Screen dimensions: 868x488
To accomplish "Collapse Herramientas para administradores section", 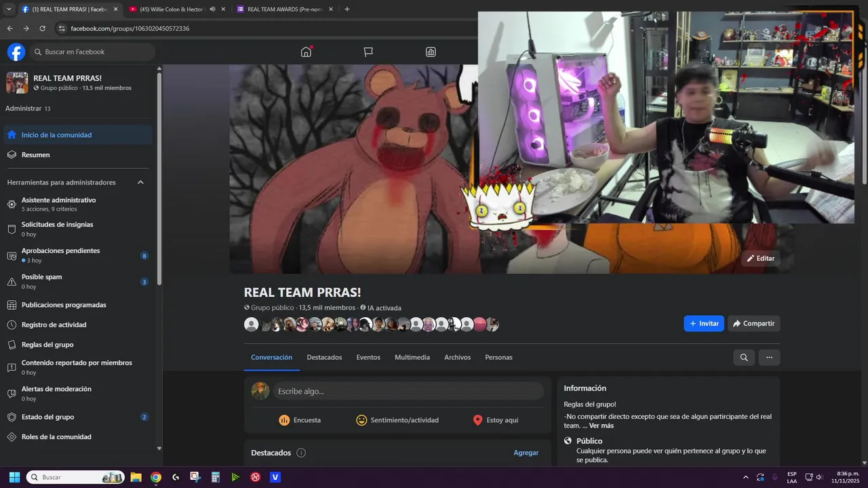I will point(140,182).
